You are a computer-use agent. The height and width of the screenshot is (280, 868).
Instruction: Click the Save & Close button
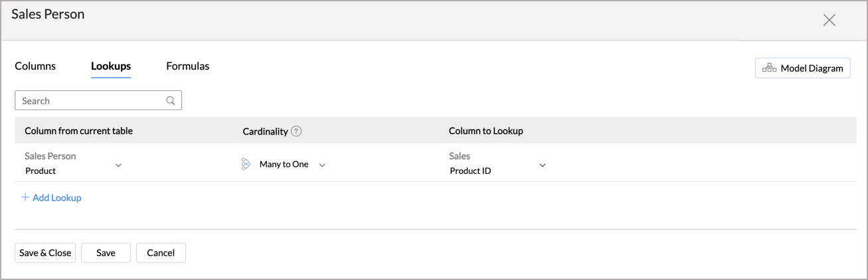click(45, 253)
